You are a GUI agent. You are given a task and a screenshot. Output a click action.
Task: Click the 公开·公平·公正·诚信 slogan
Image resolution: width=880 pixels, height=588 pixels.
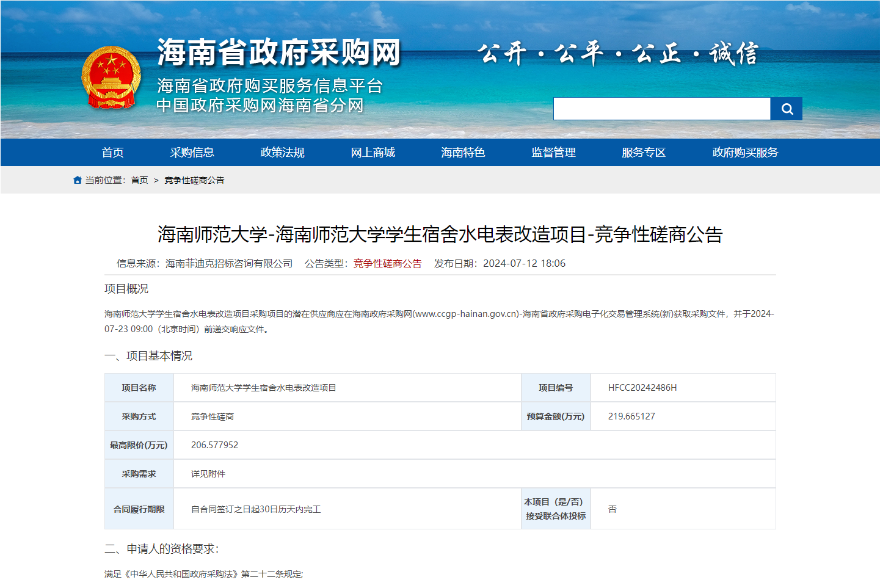click(x=618, y=54)
